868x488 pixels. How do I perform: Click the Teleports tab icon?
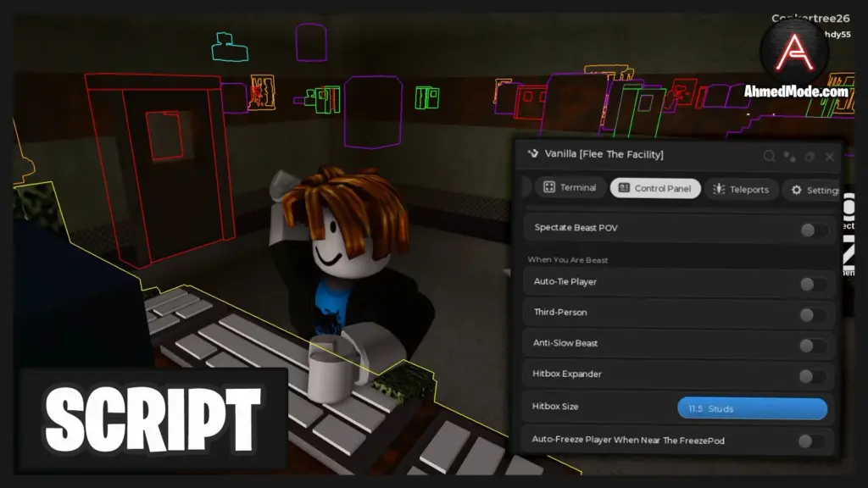point(719,189)
